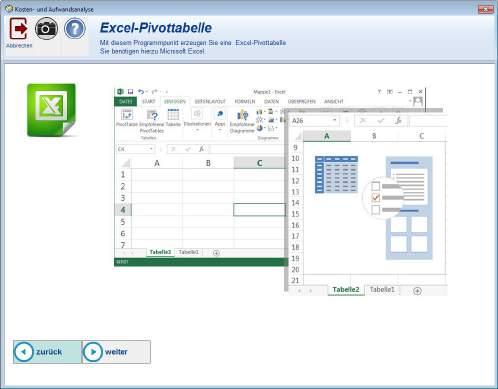This screenshot has height=389, width=498.
Task: Open help via the question mark icon
Action: pyautogui.click(x=75, y=29)
